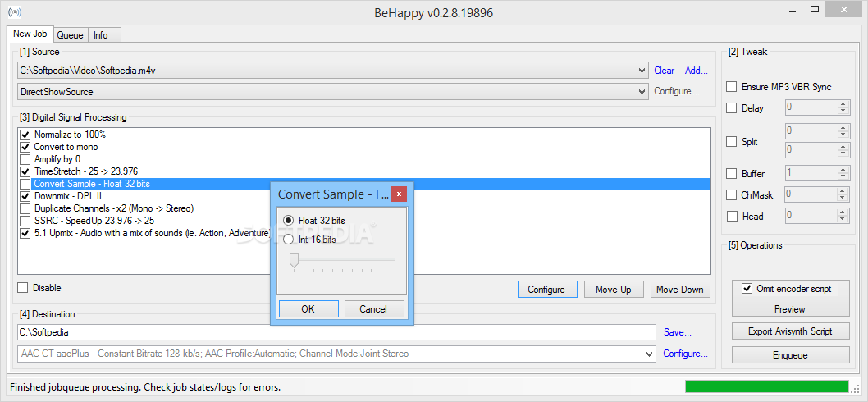
Task: Click the green progress bar in status bar
Action: [x=767, y=386]
